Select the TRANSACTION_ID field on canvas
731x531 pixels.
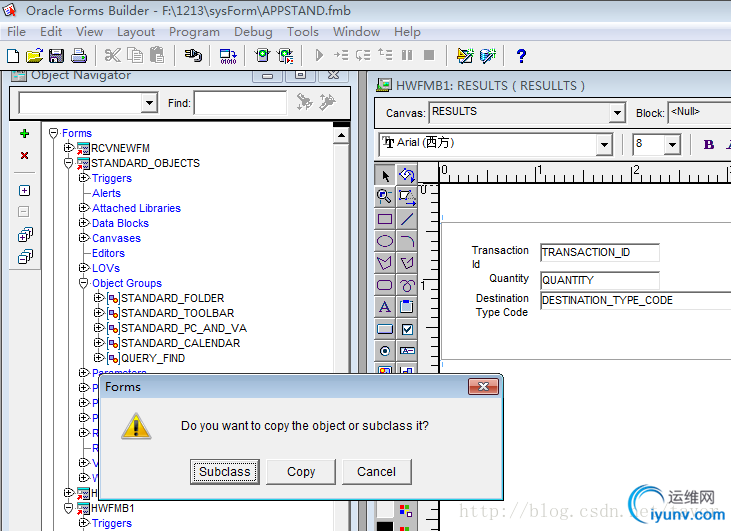(600, 252)
